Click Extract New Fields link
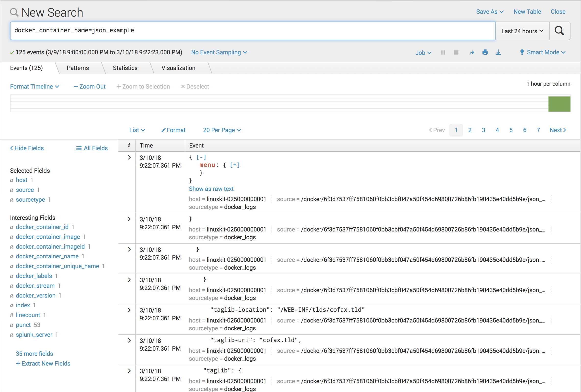Viewport: 581px width, 392px height. click(43, 364)
